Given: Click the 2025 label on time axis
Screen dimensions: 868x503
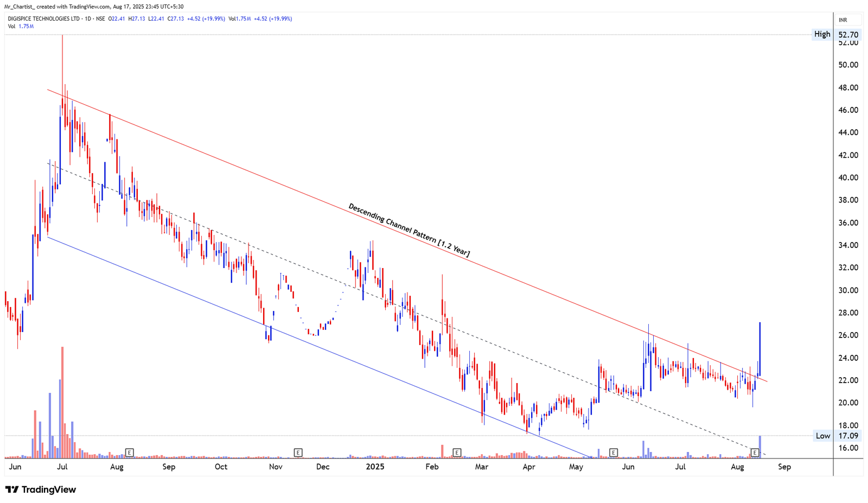Looking at the screenshot, I should (x=374, y=467).
